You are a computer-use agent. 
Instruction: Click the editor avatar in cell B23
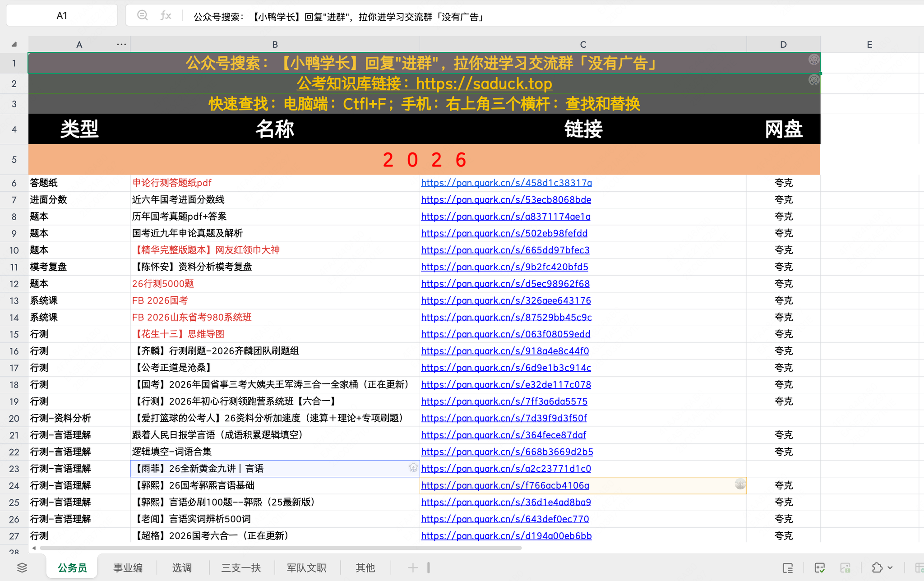413,468
